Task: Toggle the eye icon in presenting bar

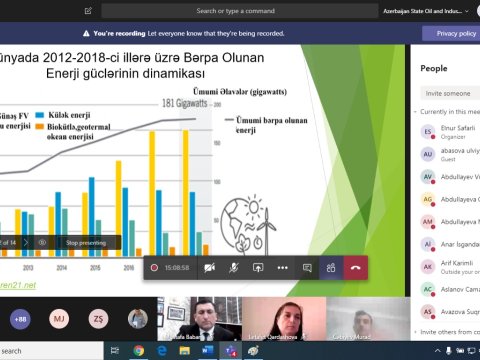Action: pos(42,242)
